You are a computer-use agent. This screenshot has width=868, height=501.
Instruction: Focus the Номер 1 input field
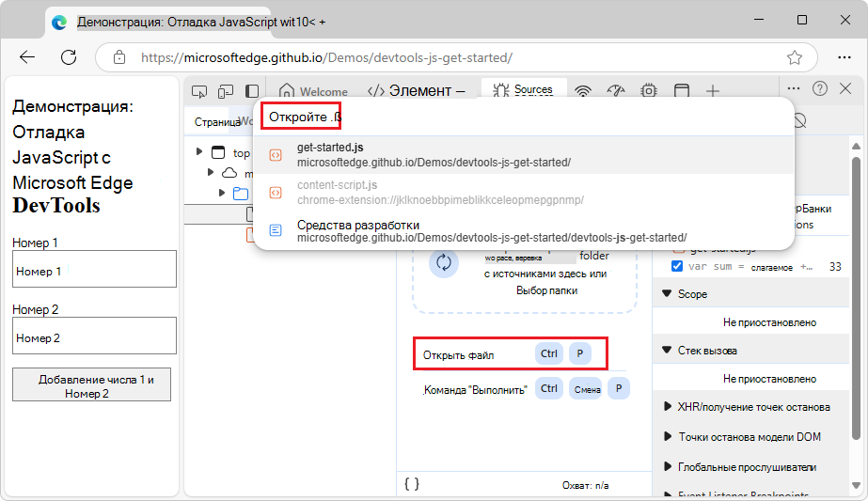pyautogui.click(x=95, y=269)
